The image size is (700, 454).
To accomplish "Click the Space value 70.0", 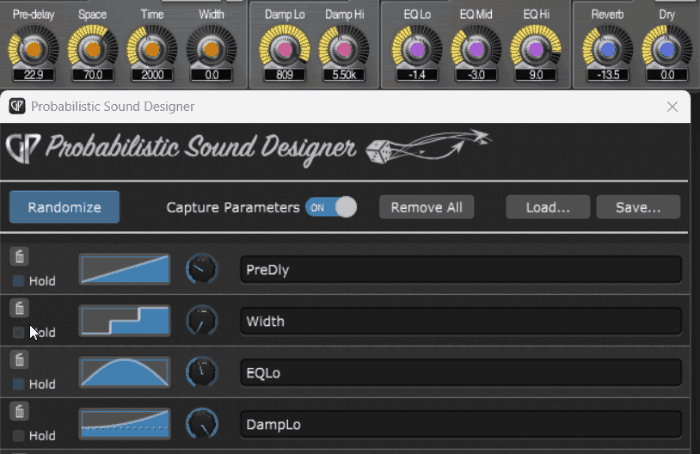I will coord(93,75).
